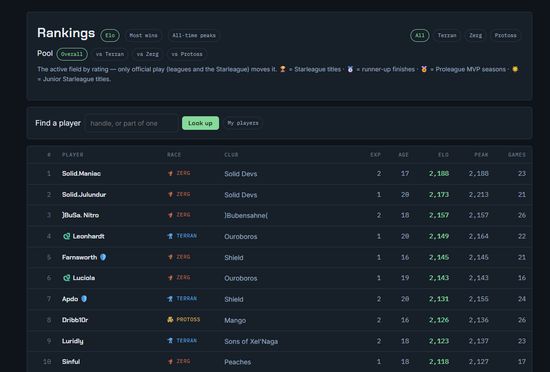Sort by the CLUB column header

[231, 155]
